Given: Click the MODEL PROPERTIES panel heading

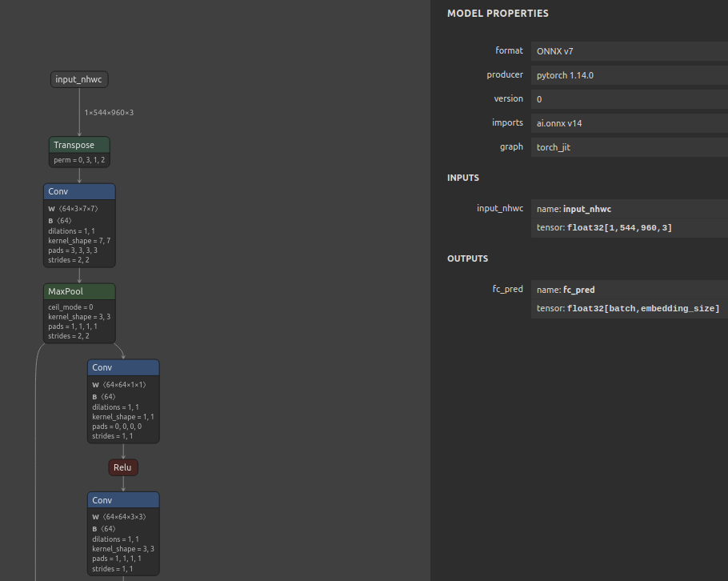Looking at the screenshot, I should pos(498,14).
